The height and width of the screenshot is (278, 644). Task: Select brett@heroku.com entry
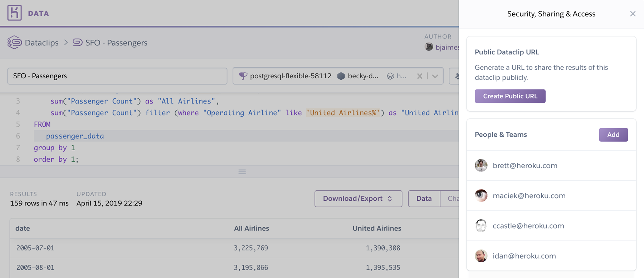click(551, 165)
